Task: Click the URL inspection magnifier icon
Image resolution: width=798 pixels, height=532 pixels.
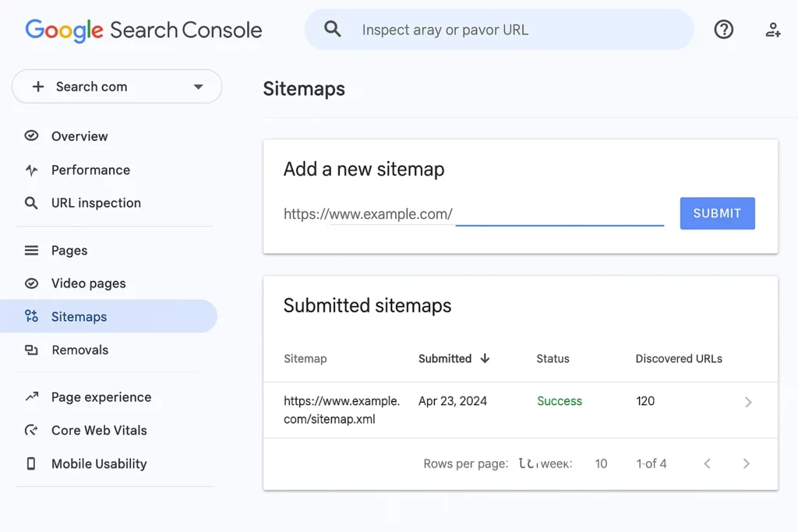Action: (x=31, y=203)
